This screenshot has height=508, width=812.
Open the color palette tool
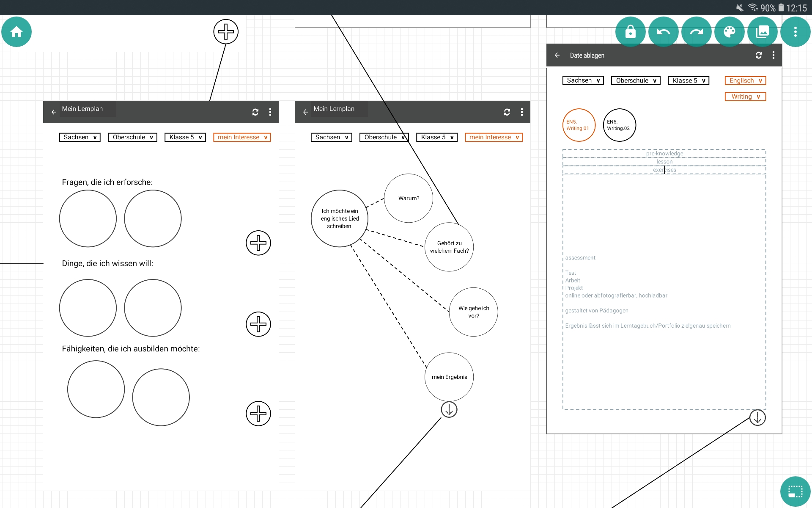[729, 32]
